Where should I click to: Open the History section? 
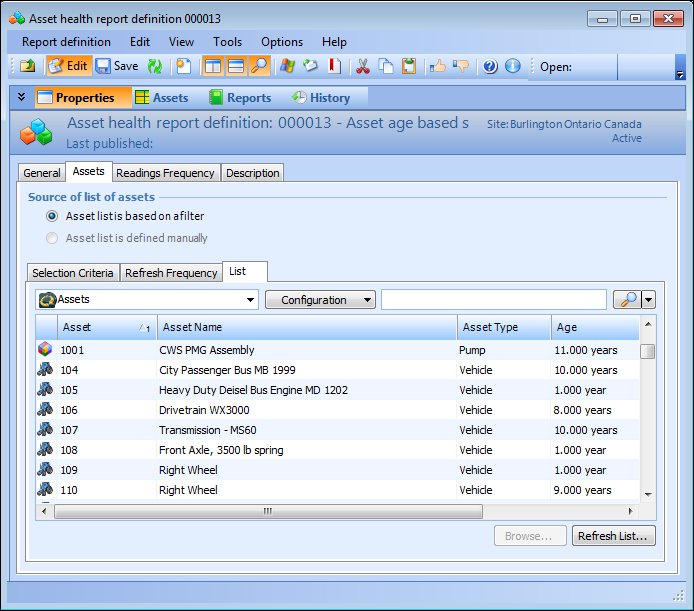[x=320, y=98]
